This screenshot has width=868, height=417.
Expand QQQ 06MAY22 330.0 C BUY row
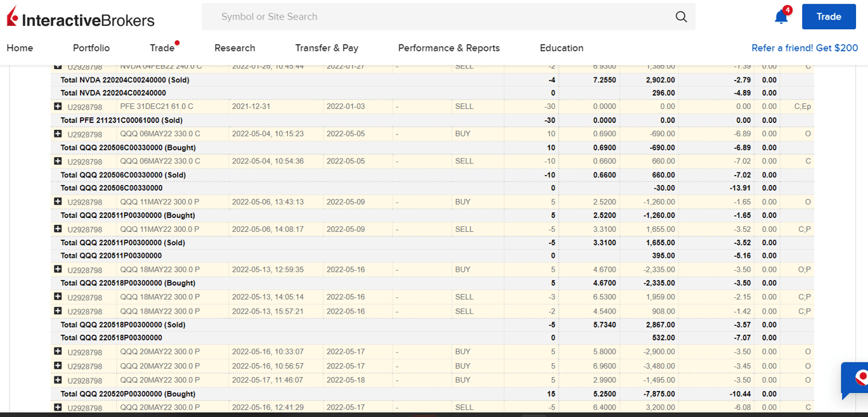(58, 134)
